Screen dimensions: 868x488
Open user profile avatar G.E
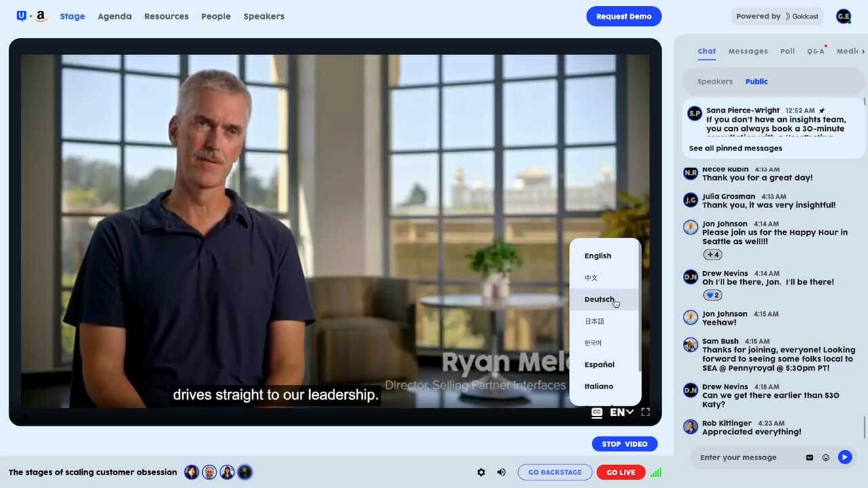[844, 16]
